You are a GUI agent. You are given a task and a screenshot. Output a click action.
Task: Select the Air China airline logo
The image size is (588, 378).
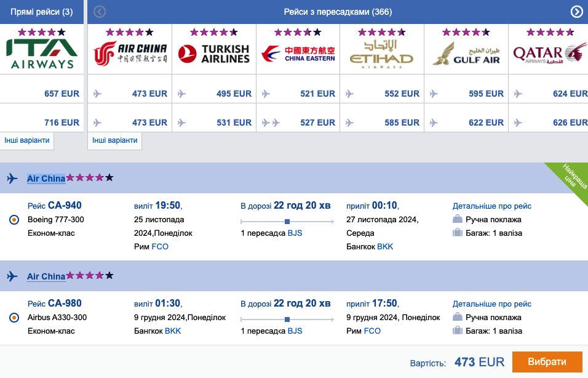tap(130, 54)
